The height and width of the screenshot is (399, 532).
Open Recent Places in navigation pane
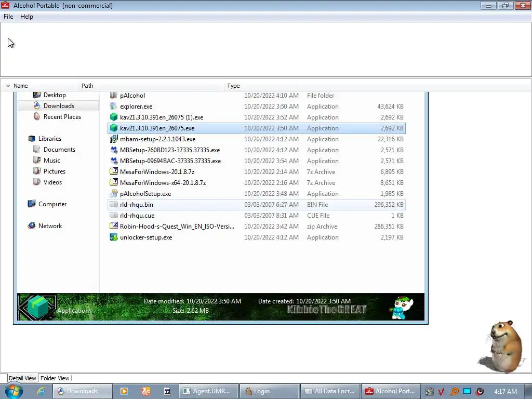click(x=62, y=117)
